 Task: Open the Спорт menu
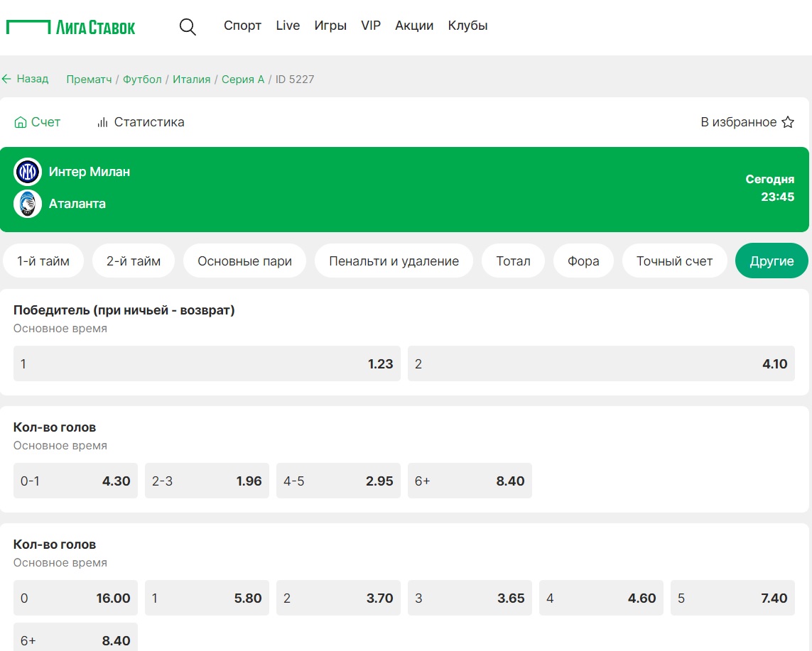click(242, 26)
